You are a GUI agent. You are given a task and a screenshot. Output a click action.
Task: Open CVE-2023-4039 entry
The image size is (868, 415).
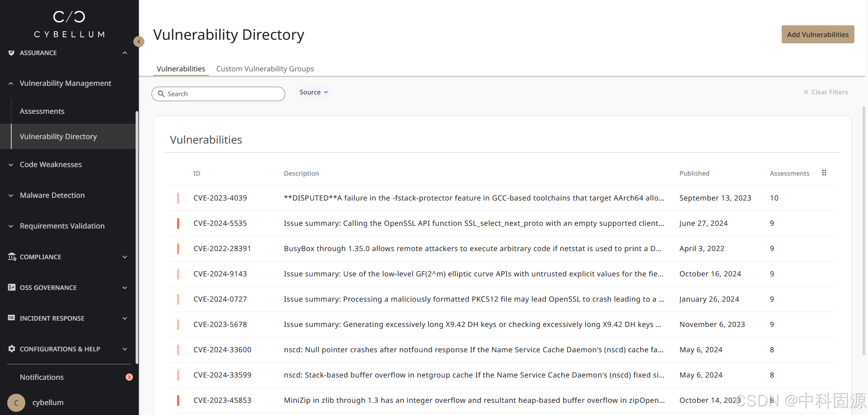(x=220, y=198)
